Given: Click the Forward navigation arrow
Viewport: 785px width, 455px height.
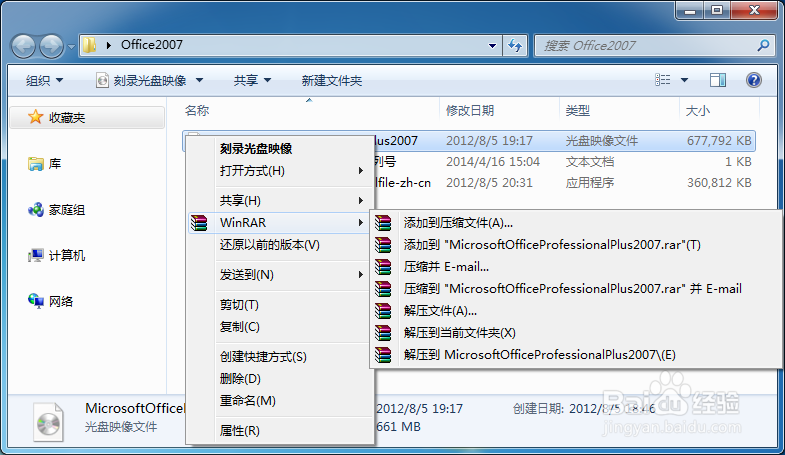Looking at the screenshot, I should pyautogui.click(x=52, y=47).
